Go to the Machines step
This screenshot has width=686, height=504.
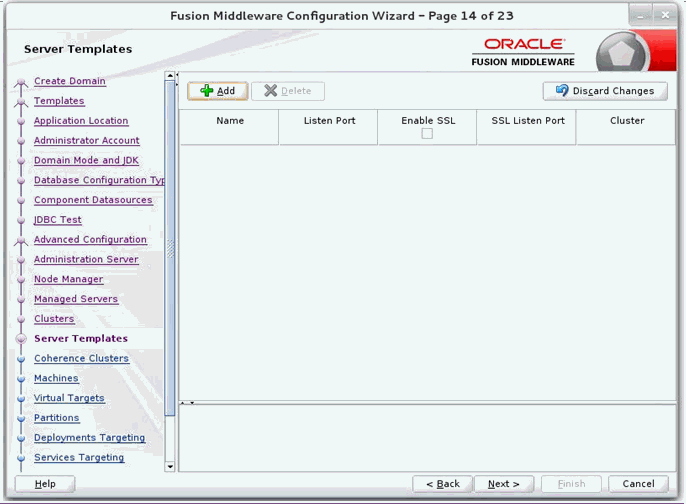(x=56, y=378)
